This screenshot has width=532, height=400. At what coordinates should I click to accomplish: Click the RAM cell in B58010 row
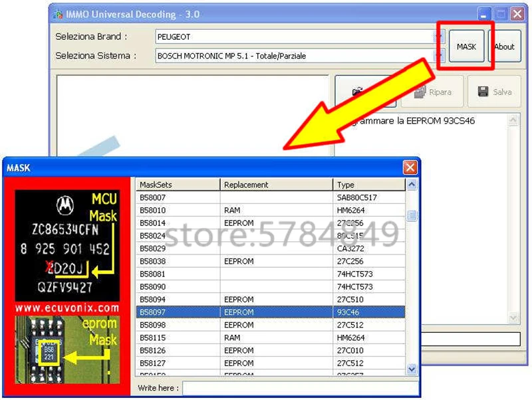pos(277,210)
